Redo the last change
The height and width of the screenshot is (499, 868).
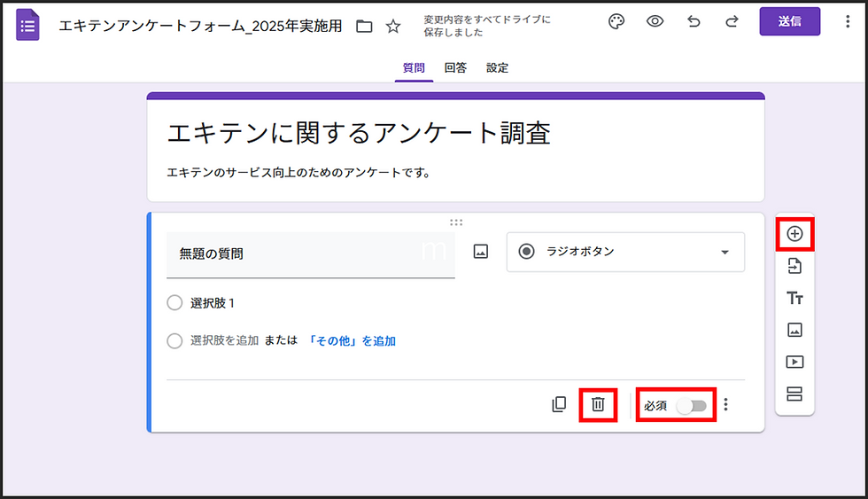click(732, 21)
